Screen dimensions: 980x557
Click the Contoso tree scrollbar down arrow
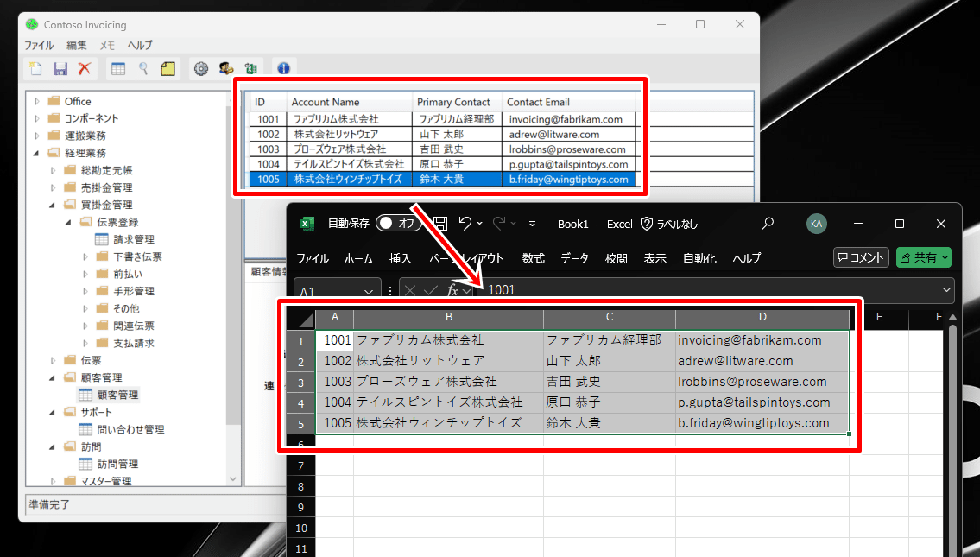pos(233,479)
